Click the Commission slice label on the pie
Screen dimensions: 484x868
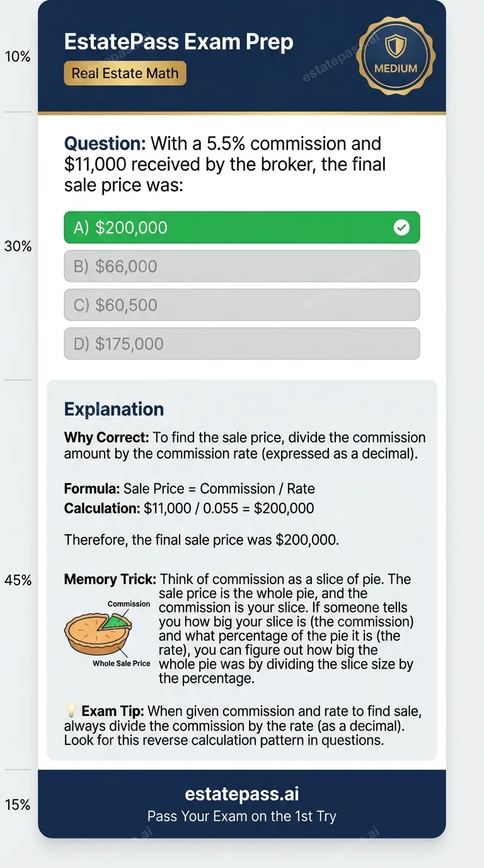128,604
